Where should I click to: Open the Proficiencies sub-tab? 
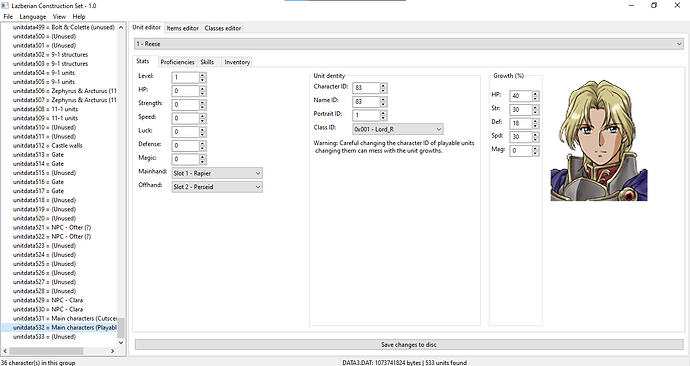(x=177, y=62)
